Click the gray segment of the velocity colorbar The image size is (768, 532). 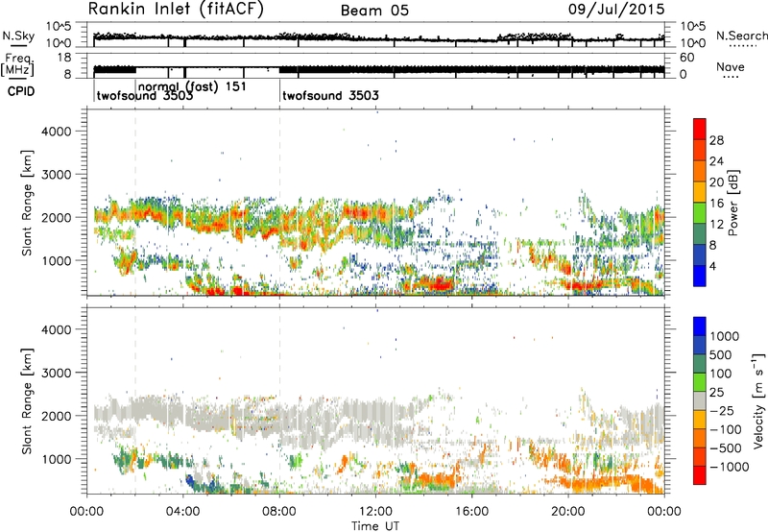click(700, 400)
